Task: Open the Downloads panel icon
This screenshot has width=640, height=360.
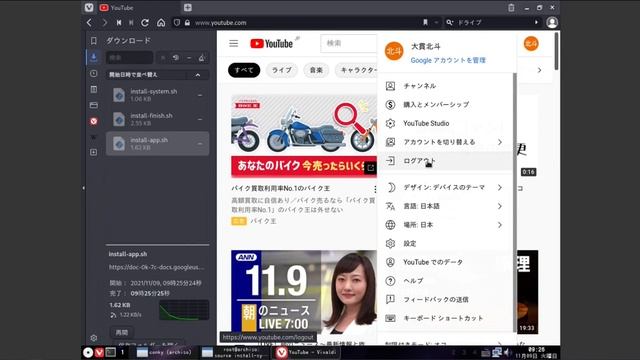Action: tap(93, 57)
